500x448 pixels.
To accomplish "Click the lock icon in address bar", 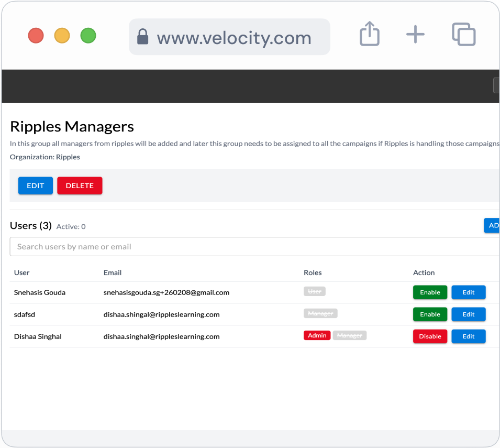I will 142,37.
